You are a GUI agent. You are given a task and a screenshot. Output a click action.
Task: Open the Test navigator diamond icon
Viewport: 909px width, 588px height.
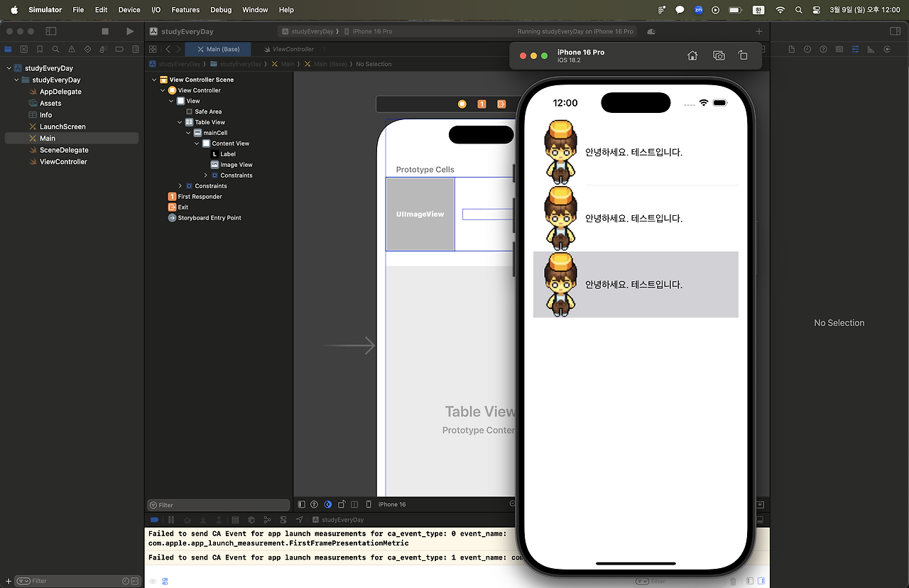[87, 49]
